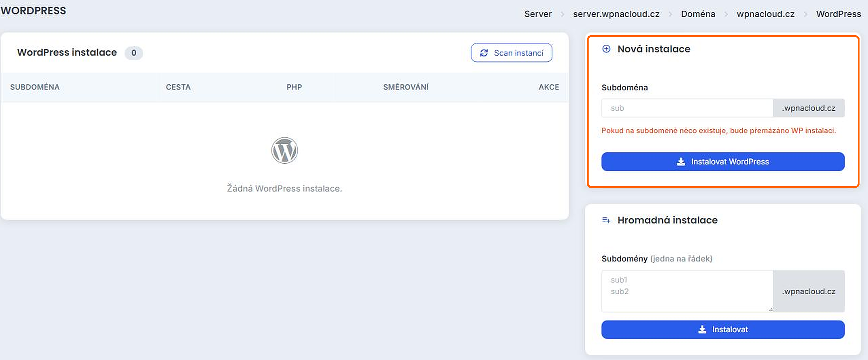Click the Nová instalace heading
This screenshot has height=360, width=868.
coord(654,49)
